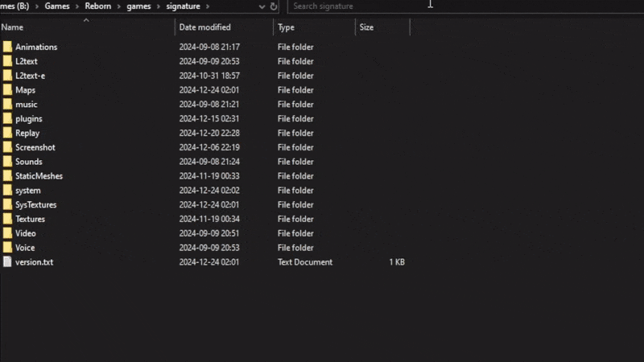
Task: Click date 2024-11-19 00:34 cell
Action: [209, 219]
